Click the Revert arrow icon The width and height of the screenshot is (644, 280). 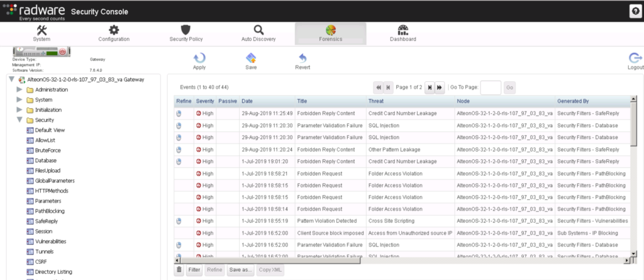coord(303,59)
